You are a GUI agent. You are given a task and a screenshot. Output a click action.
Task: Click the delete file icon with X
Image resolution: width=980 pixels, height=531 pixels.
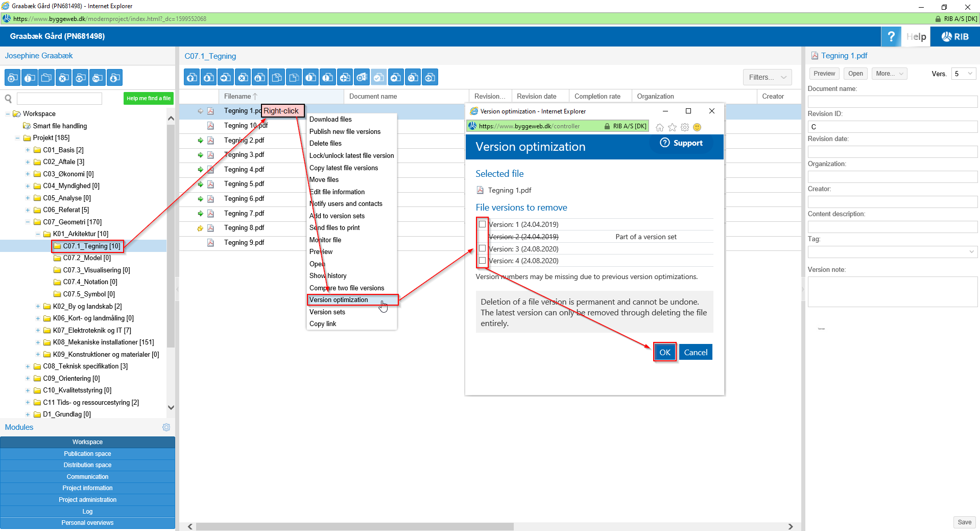(243, 78)
